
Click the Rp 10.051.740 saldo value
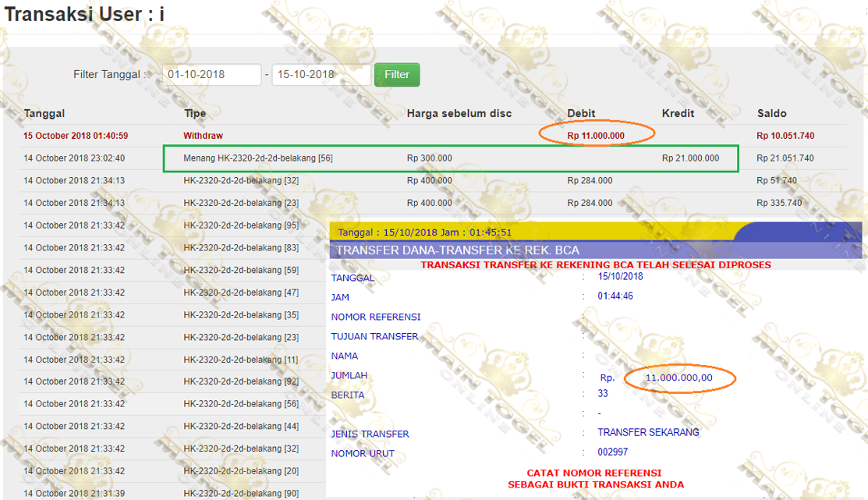coord(785,136)
